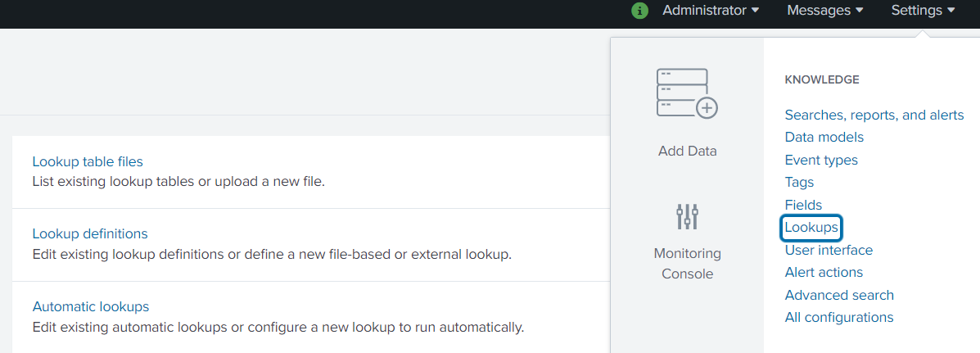
Task: Collapse the Settings dropdown menu
Action: pyautogui.click(x=923, y=11)
